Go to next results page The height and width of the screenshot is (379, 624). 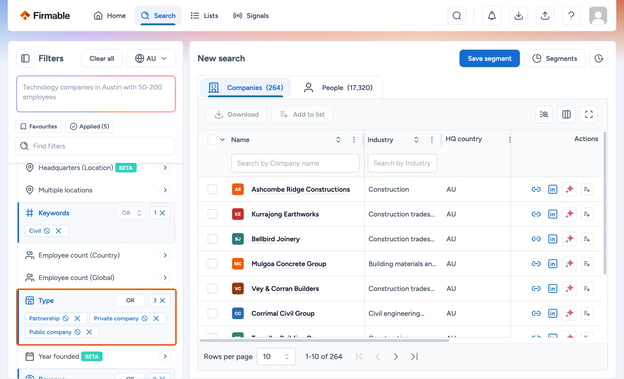(x=396, y=357)
